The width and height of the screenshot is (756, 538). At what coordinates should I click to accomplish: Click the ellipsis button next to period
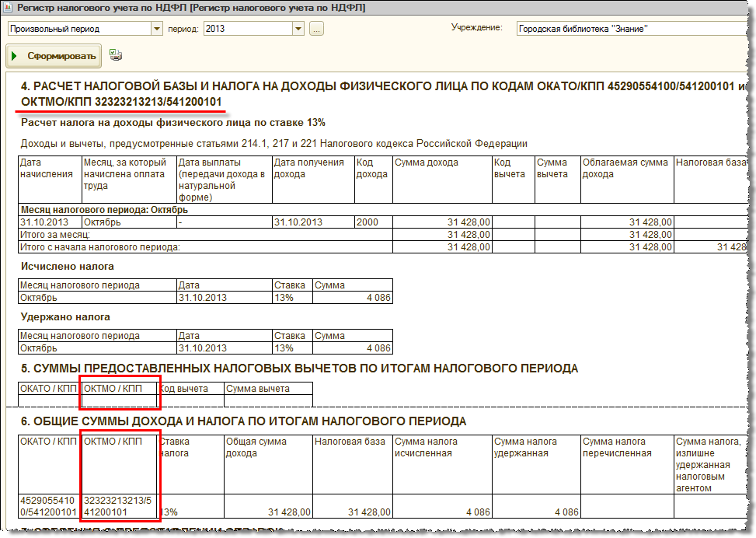pyautogui.click(x=316, y=29)
